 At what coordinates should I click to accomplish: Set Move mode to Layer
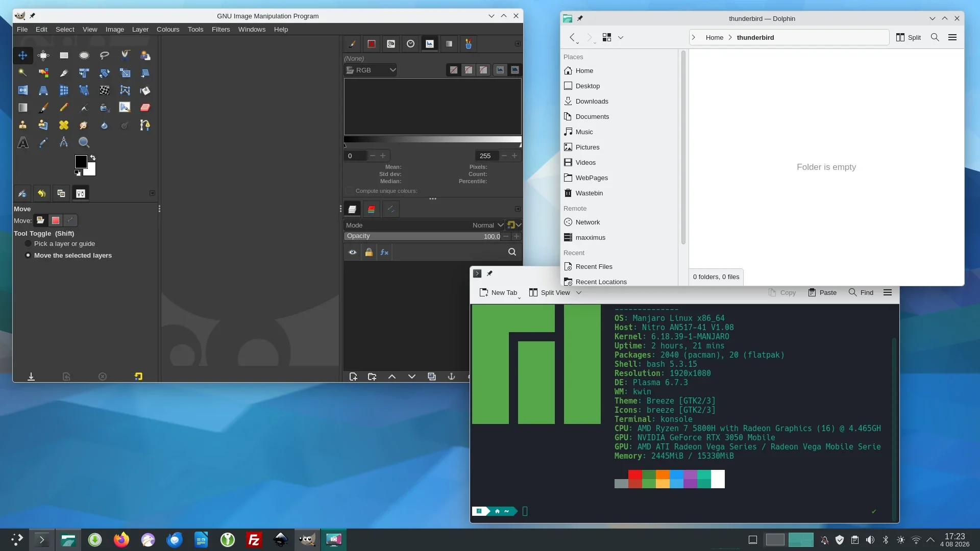40,220
